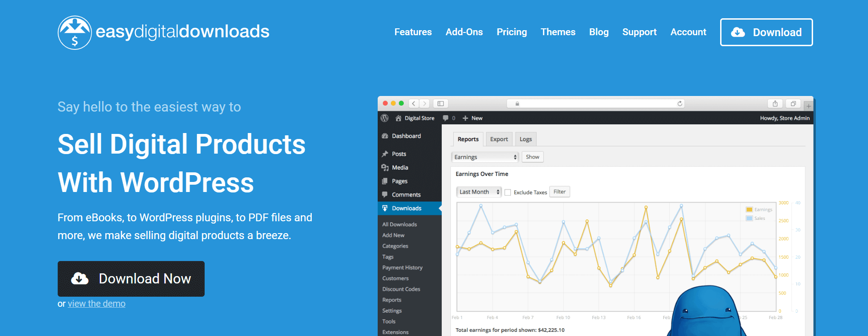
Task: Click the browser address bar
Action: pos(596,104)
